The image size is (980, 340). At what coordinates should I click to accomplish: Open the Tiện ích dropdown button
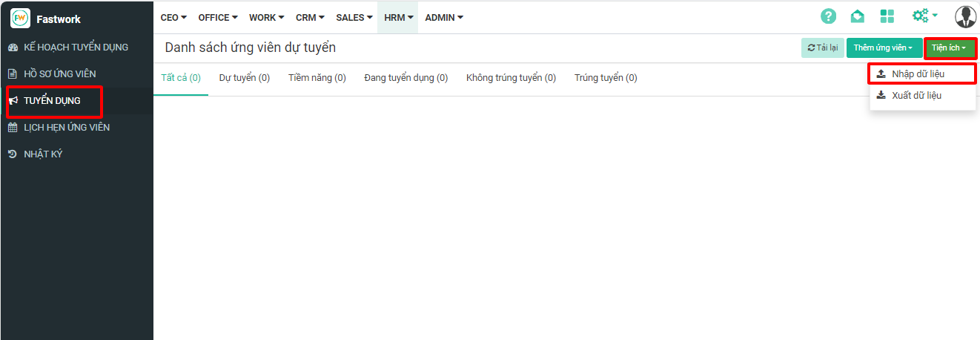point(949,48)
